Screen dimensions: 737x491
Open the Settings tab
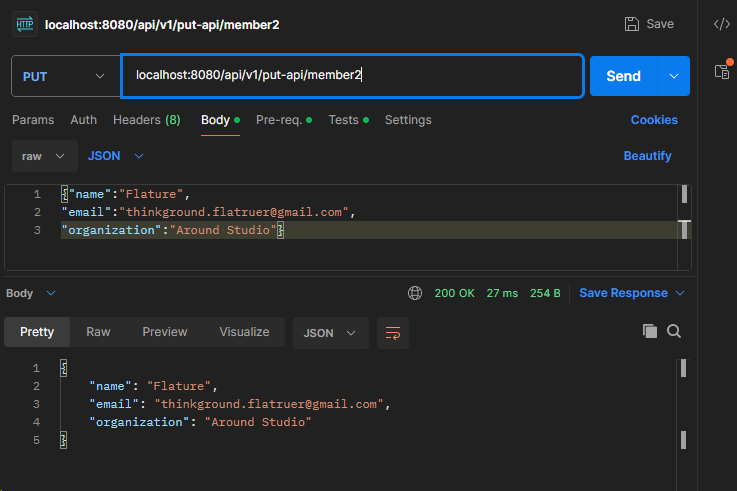tap(408, 120)
